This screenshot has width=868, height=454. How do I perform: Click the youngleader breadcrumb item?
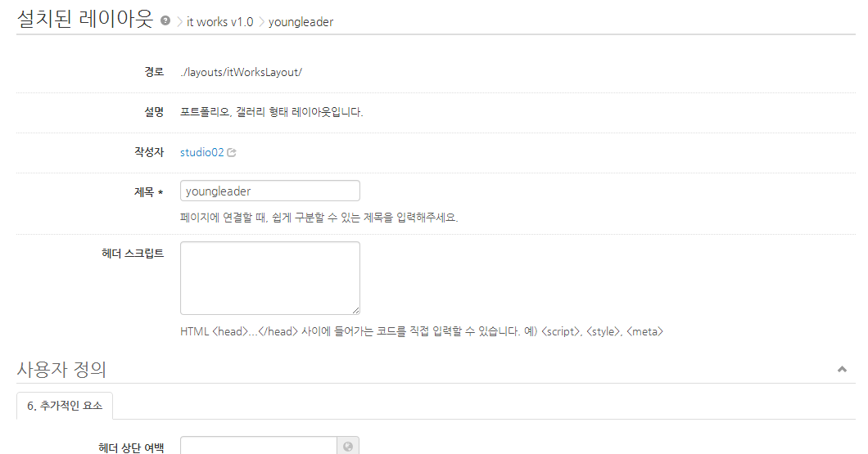[301, 22]
